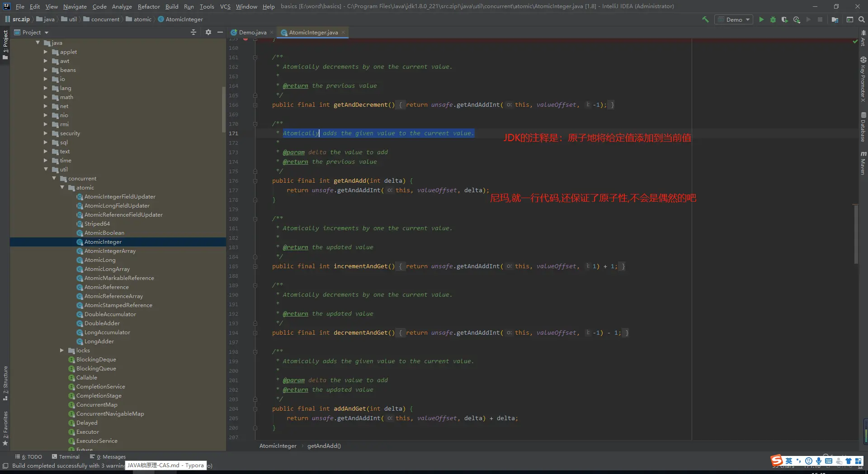Expand the security package
This screenshot has height=474, width=868.
45,133
